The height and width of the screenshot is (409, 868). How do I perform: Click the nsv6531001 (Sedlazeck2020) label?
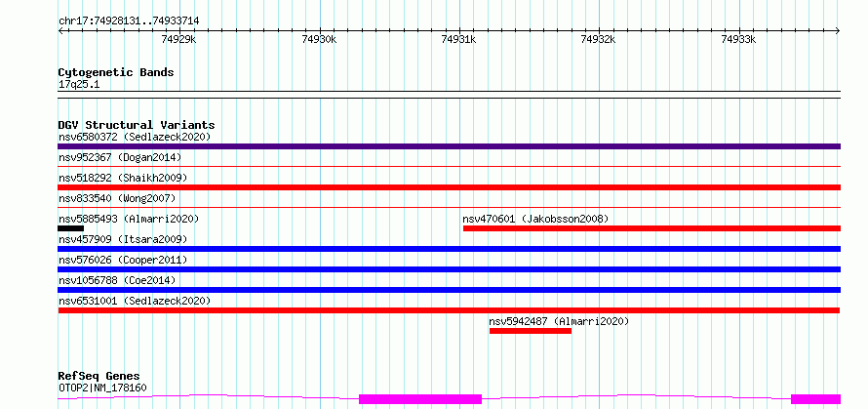point(135,301)
